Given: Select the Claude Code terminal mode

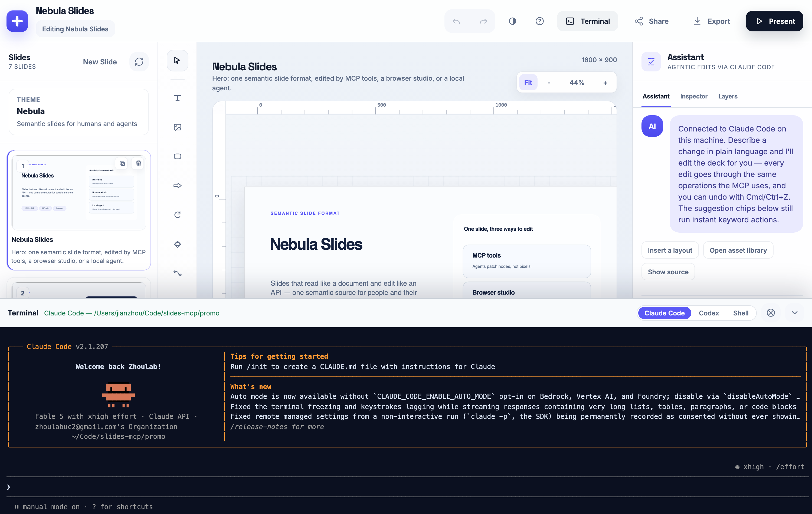Looking at the screenshot, I should pos(664,313).
